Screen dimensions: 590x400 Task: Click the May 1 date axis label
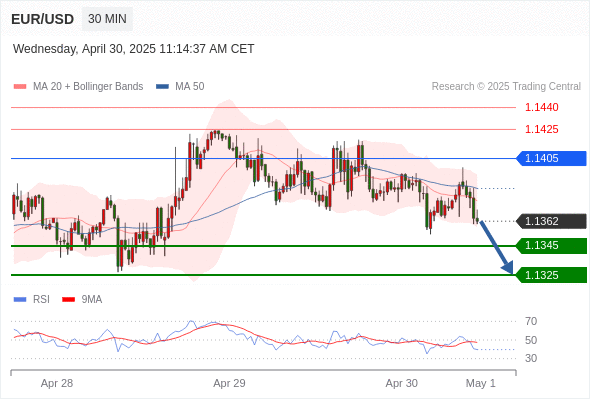481,383
